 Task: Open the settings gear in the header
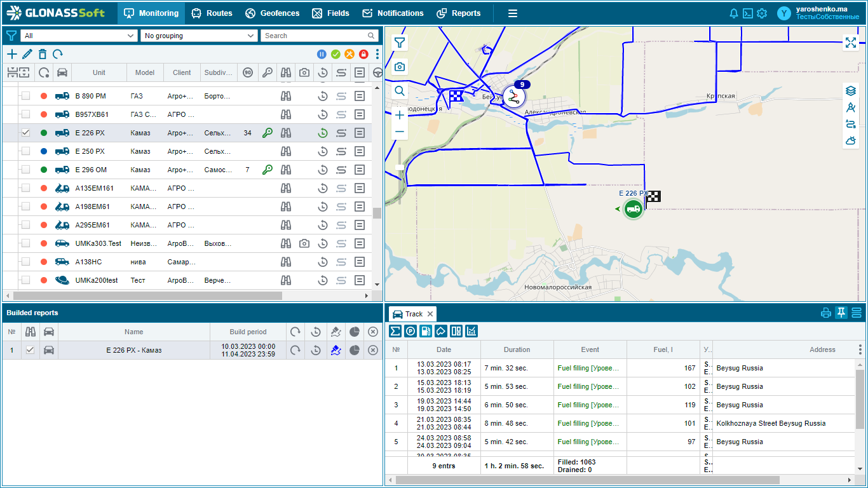click(x=762, y=13)
